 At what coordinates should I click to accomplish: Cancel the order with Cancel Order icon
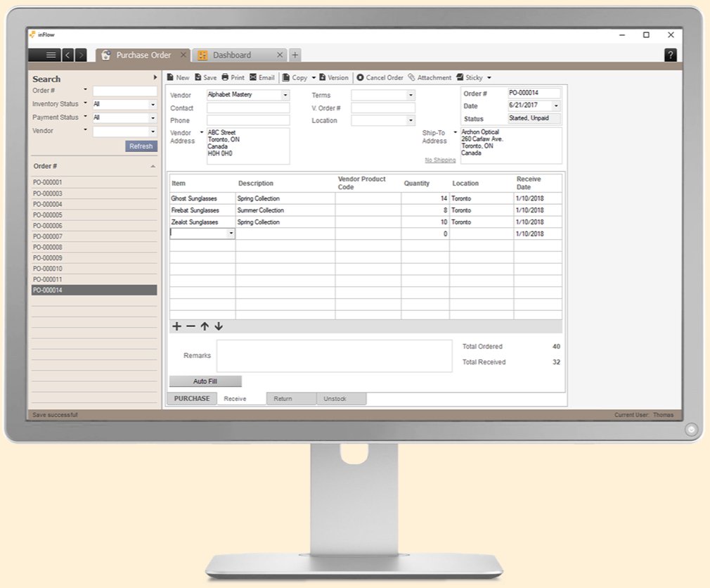pos(380,77)
